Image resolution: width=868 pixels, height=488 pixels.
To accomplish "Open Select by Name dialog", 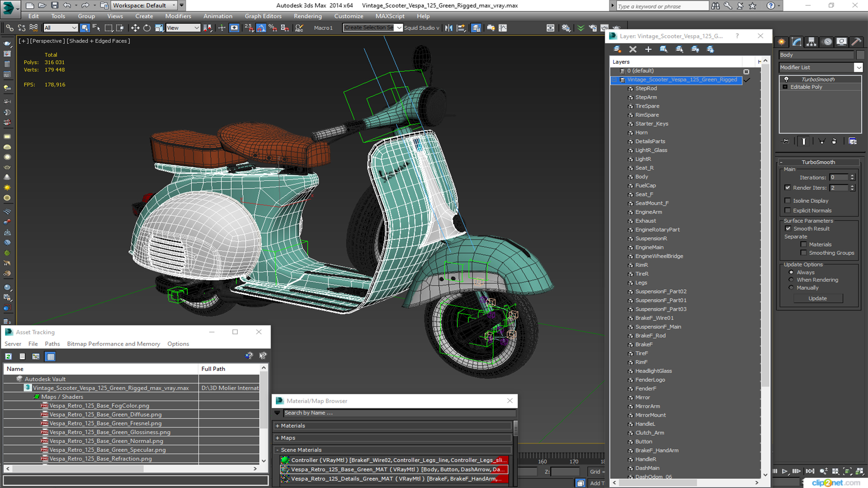I will pos(96,28).
